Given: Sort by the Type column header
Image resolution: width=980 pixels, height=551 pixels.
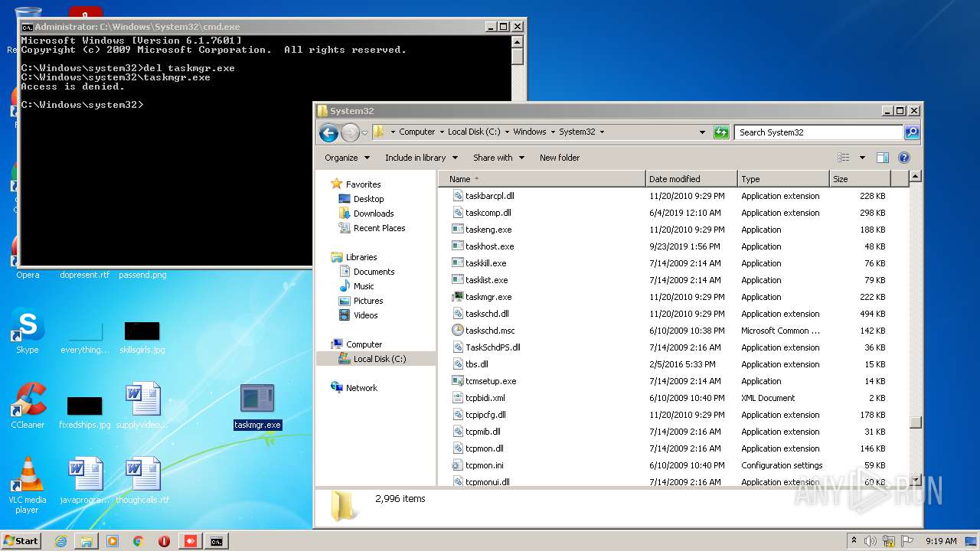Looking at the screenshot, I should pos(783,179).
